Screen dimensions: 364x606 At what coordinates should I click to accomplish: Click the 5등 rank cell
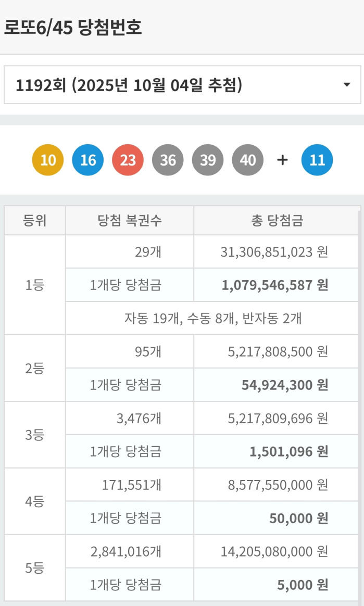pyautogui.click(x=34, y=567)
